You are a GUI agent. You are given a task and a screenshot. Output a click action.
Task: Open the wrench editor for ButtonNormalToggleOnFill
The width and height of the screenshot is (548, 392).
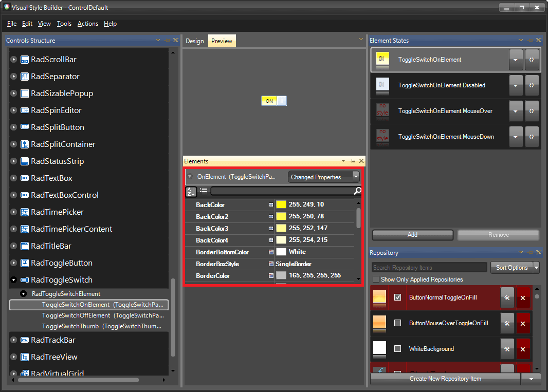pos(507,297)
